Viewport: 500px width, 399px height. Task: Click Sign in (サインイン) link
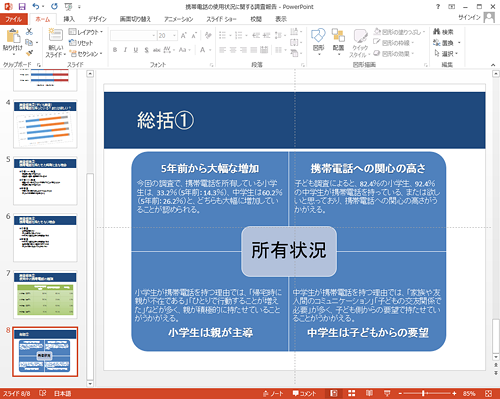click(x=469, y=17)
